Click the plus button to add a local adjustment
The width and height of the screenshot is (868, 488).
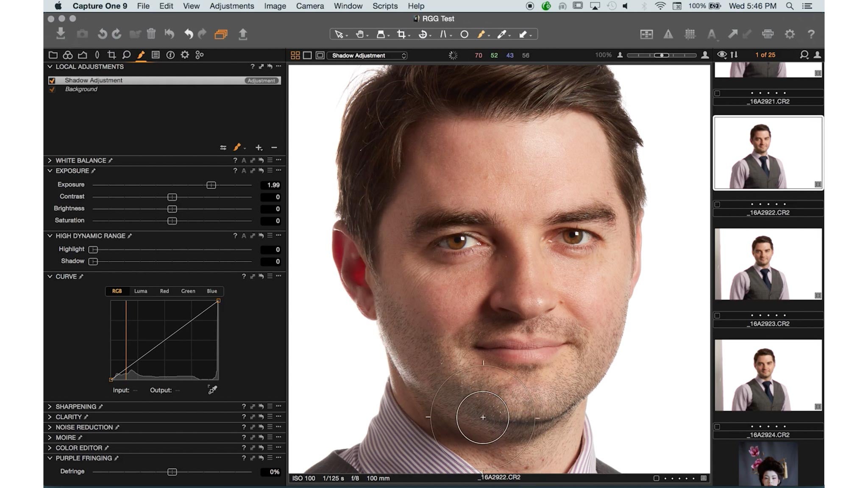pos(259,147)
